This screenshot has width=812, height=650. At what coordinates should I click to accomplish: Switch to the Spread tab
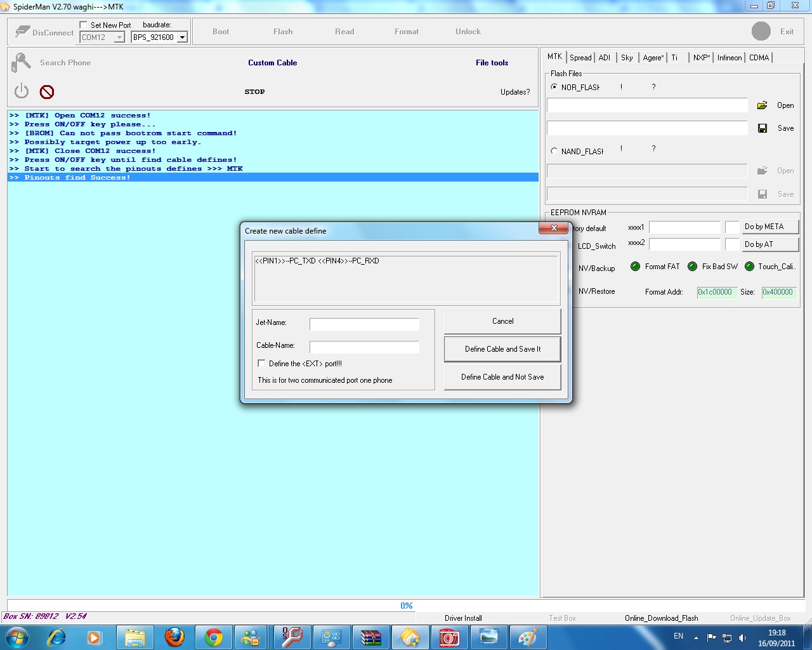point(580,57)
